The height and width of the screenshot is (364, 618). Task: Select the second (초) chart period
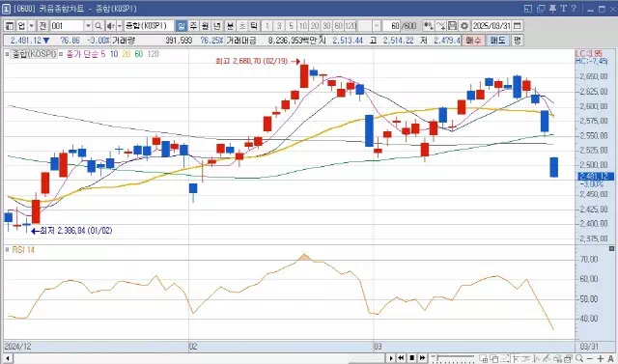coord(242,26)
